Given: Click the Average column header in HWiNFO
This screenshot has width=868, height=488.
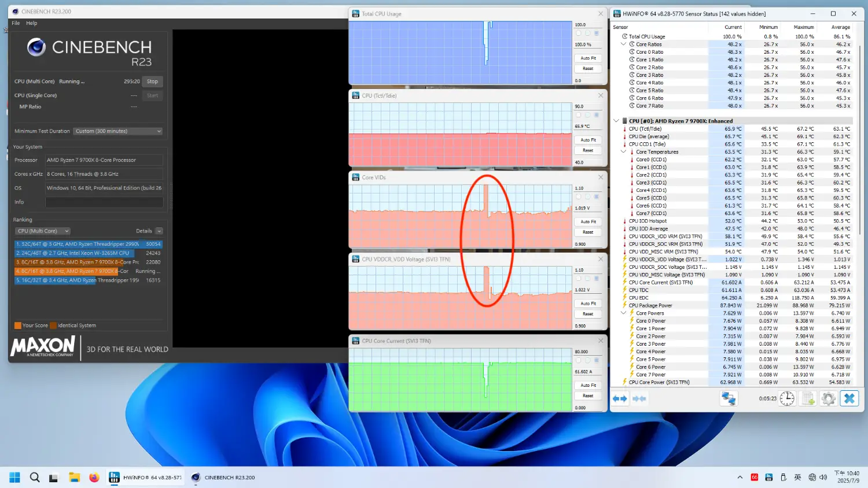Looking at the screenshot, I should coord(840,27).
